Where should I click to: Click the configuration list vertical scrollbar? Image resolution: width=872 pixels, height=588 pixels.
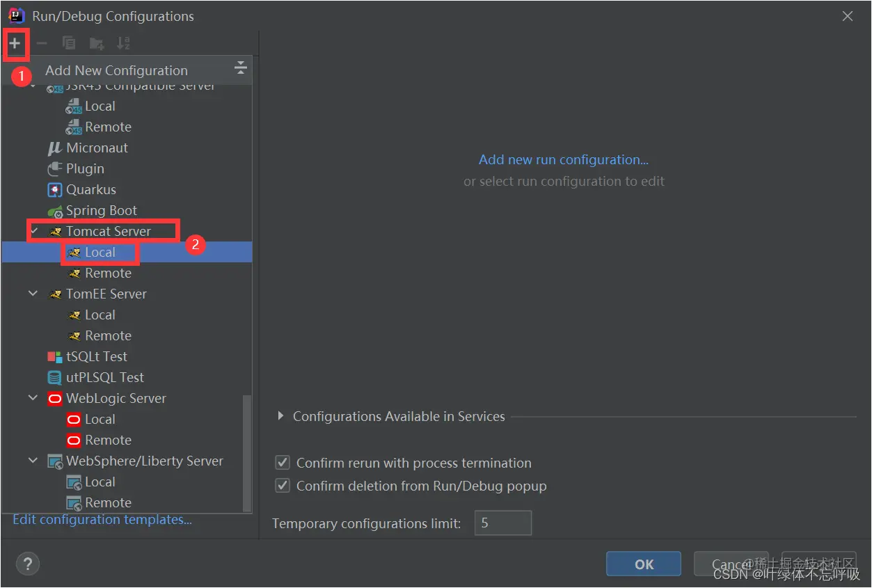click(x=246, y=452)
